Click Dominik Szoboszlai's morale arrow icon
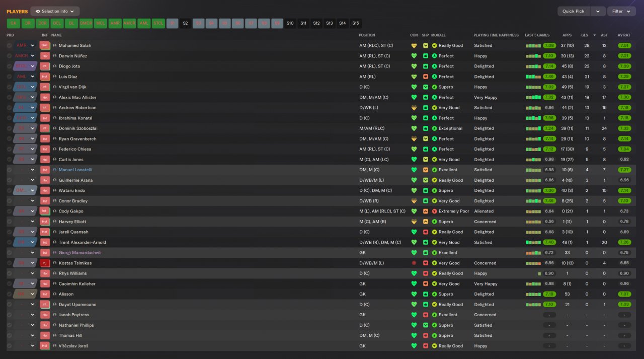644x359 pixels. point(434,128)
